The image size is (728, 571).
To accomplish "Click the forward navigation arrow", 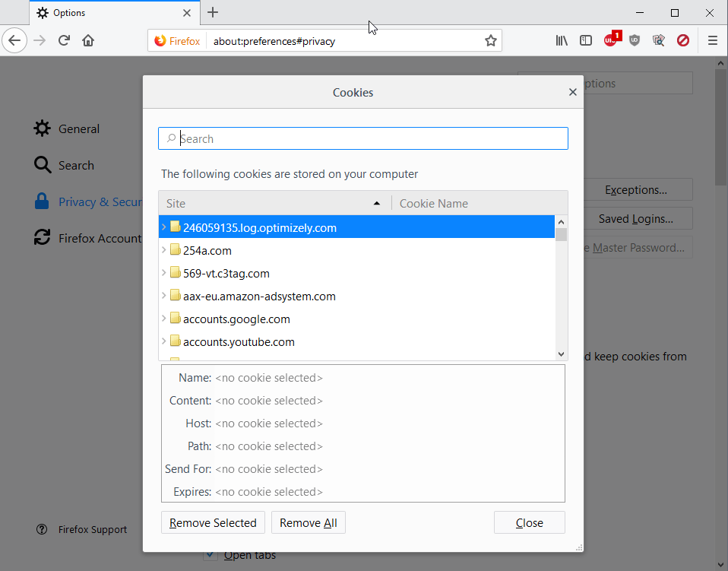I will (40, 41).
